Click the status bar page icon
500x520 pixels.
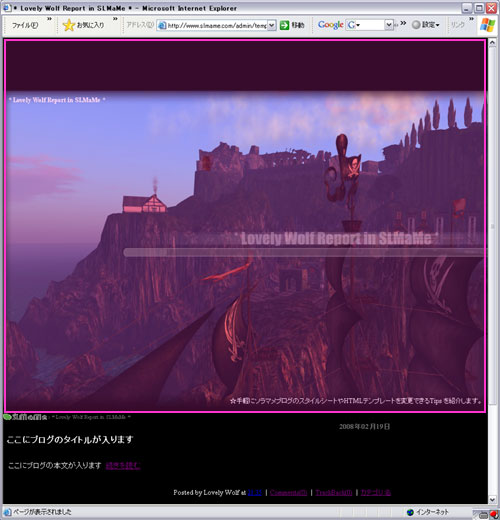pyautogui.click(x=7, y=512)
